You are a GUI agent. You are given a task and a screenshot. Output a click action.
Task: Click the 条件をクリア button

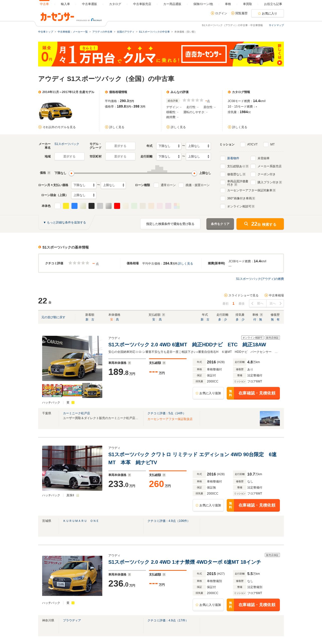click(x=220, y=224)
